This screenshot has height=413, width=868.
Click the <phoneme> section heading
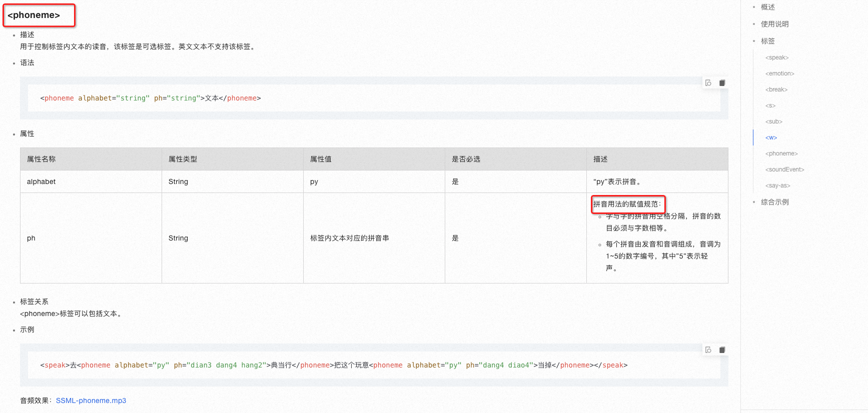34,15
